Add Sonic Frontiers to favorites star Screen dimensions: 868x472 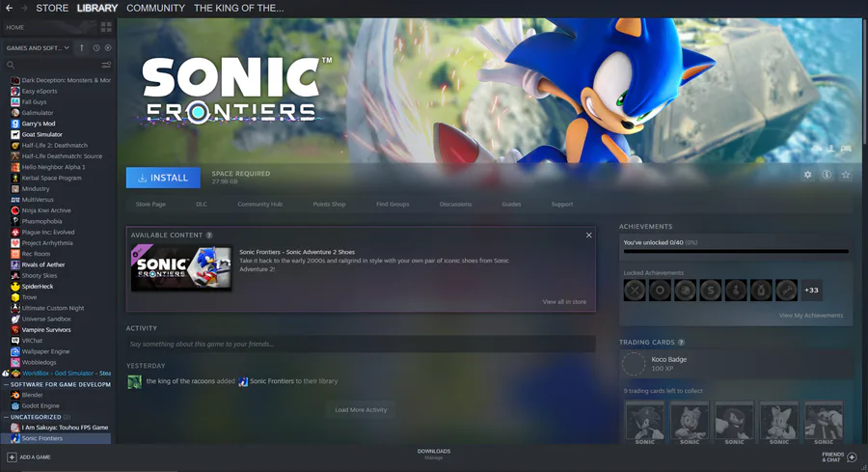846,175
